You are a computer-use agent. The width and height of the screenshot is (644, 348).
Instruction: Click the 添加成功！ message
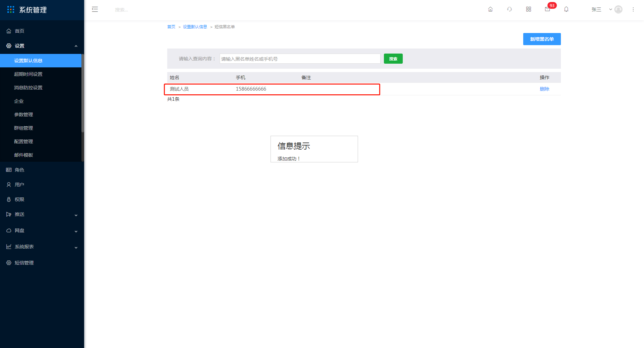click(x=289, y=159)
